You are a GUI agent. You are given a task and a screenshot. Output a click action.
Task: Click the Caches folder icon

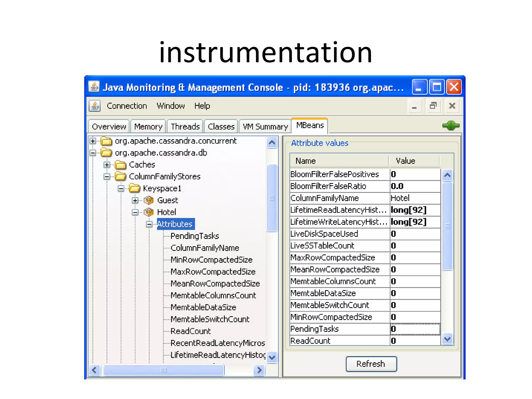coord(121,165)
